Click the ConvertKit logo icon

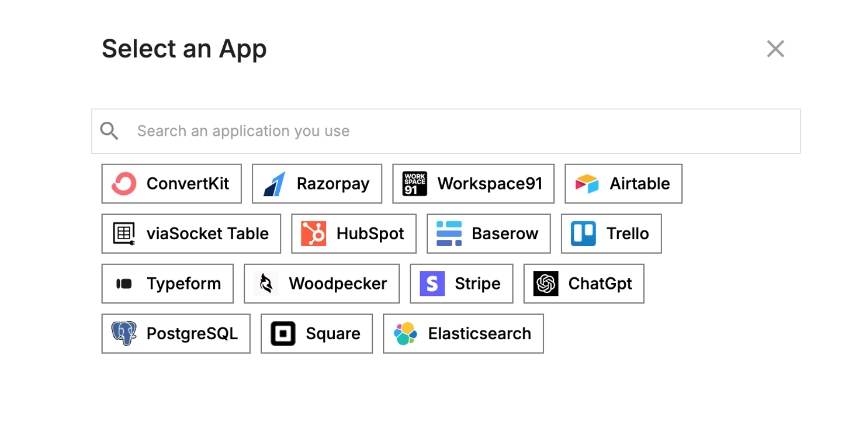[x=124, y=184]
